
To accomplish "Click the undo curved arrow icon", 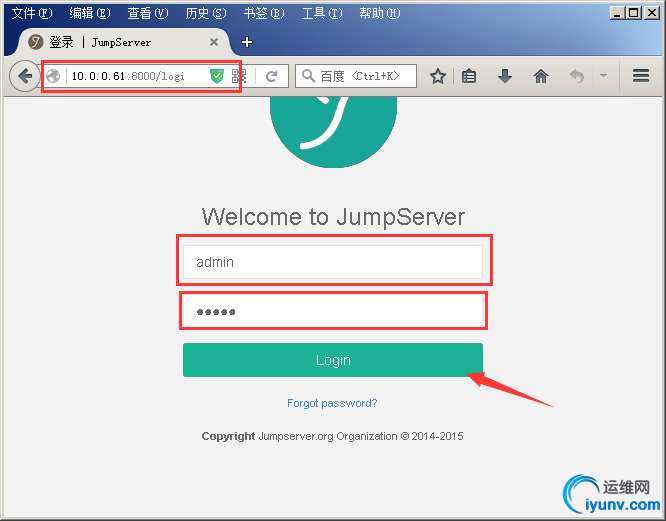I will click(x=577, y=76).
